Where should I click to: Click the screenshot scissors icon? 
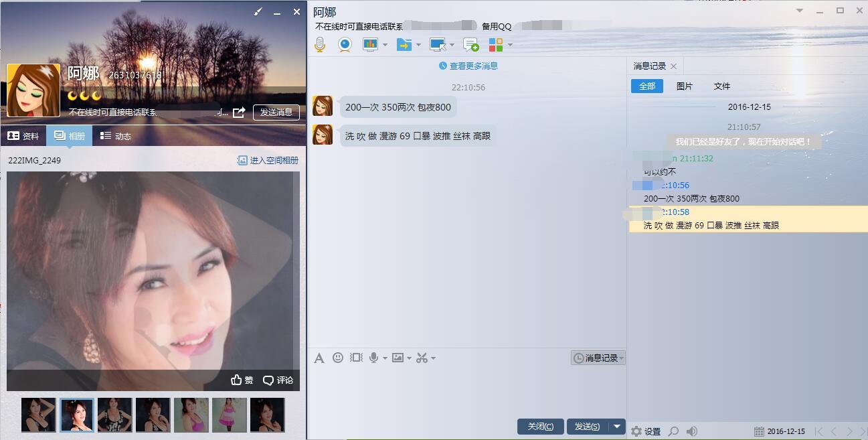coord(422,358)
